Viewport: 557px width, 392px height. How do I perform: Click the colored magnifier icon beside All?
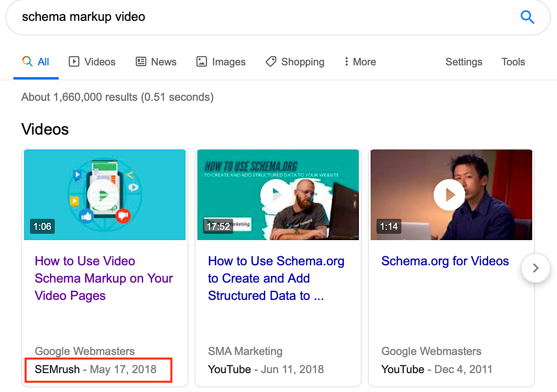tap(27, 61)
